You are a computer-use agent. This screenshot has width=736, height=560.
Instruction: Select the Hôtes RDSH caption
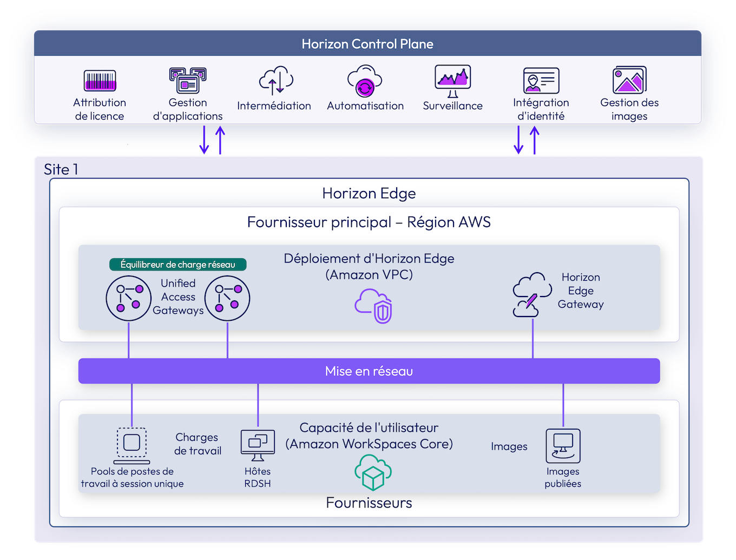pos(258,478)
